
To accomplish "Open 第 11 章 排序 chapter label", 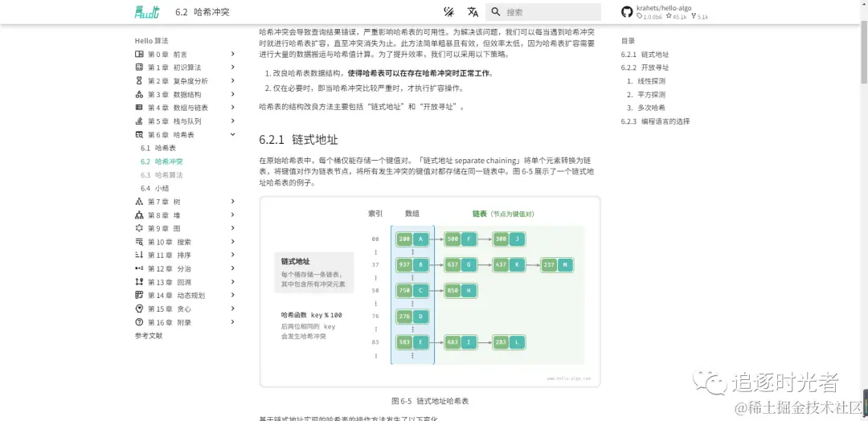I will pos(170,255).
